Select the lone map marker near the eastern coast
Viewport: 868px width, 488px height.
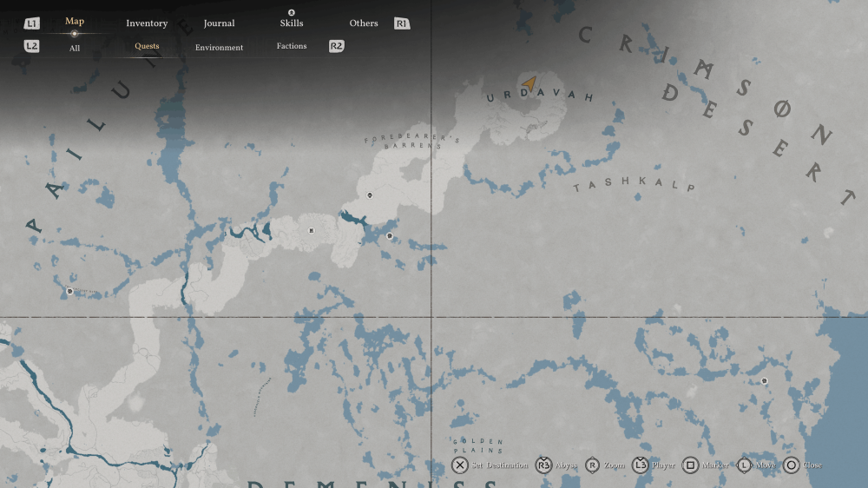(764, 381)
